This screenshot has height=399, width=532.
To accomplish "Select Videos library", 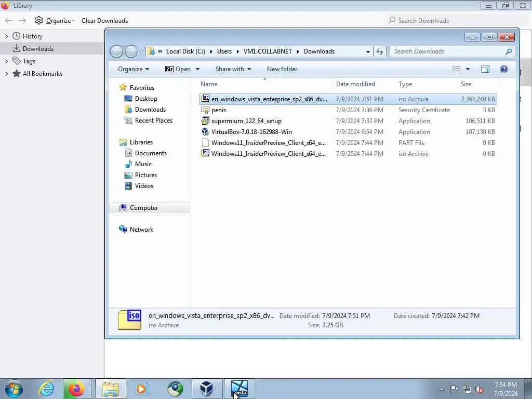I will [144, 185].
